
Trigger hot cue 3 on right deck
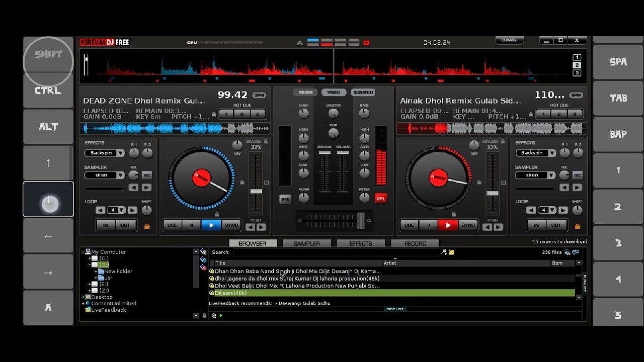pyautogui.click(x=574, y=114)
